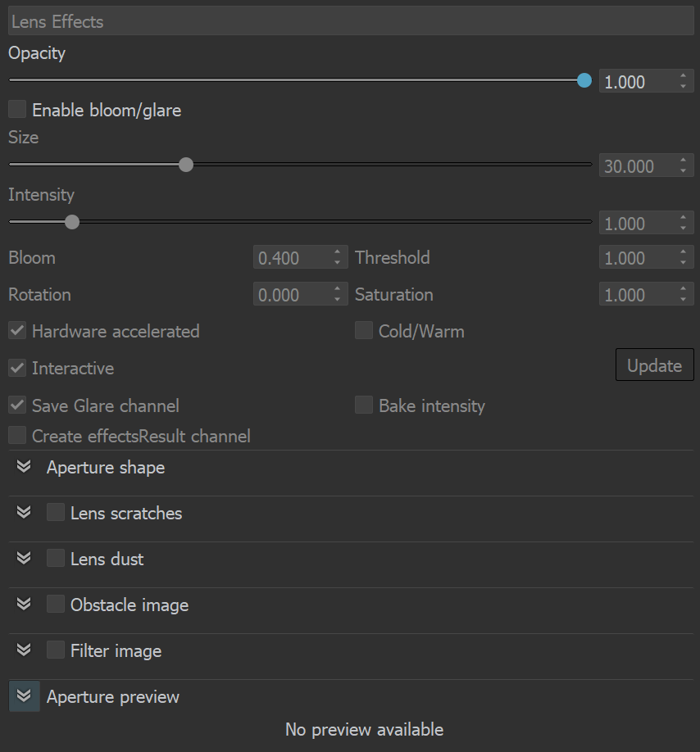Click the Opacity slider handle

point(584,80)
